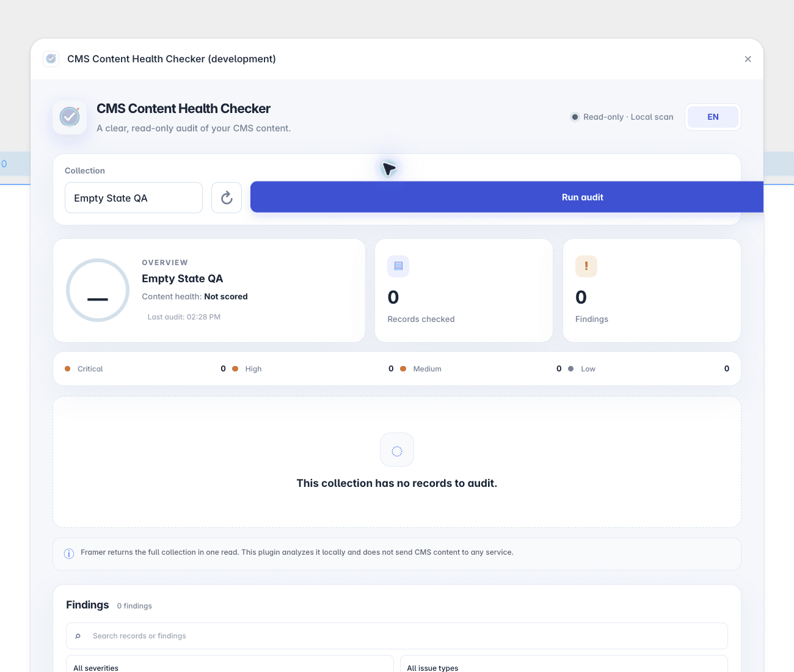The width and height of the screenshot is (794, 672).
Task: Open the Collection dropdown showing Empty State QA
Action: (x=134, y=198)
